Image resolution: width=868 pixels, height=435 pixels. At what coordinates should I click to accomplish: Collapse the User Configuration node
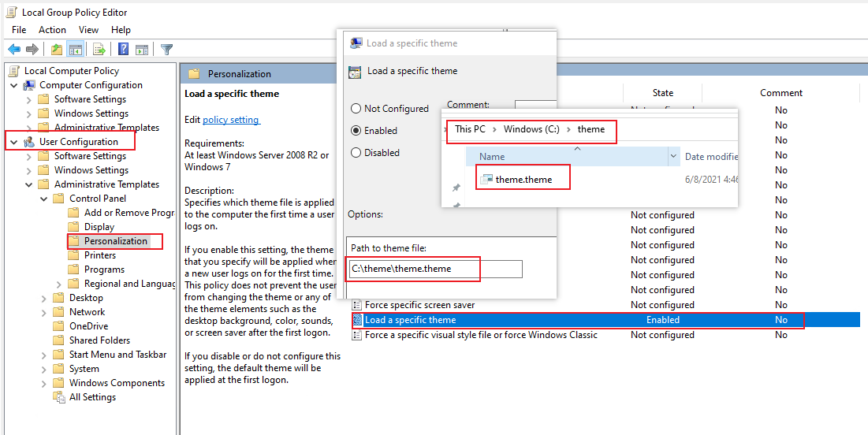[x=14, y=142]
